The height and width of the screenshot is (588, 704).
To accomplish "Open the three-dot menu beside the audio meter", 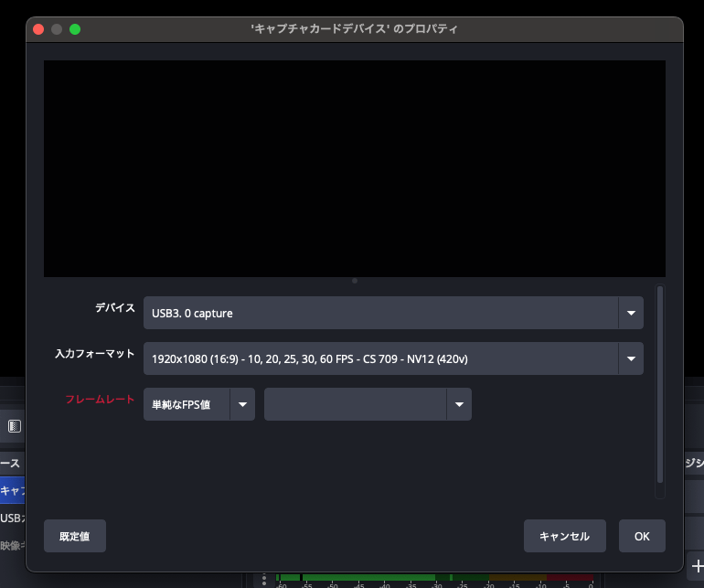I will [264, 579].
